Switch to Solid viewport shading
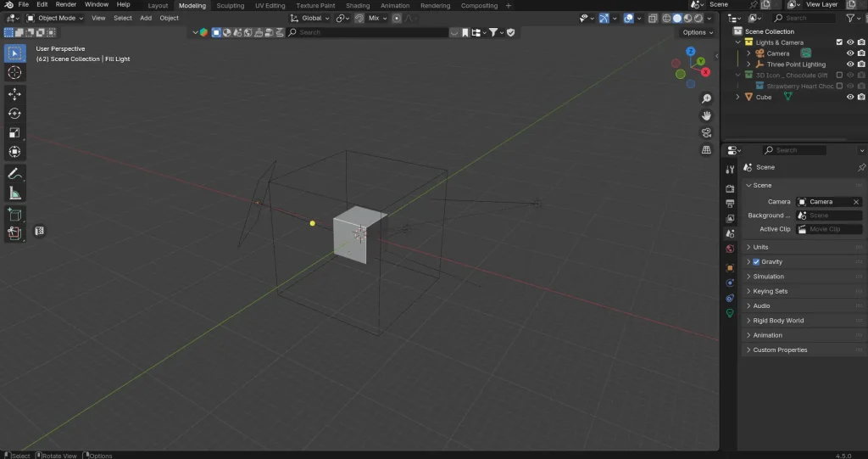 coord(677,19)
